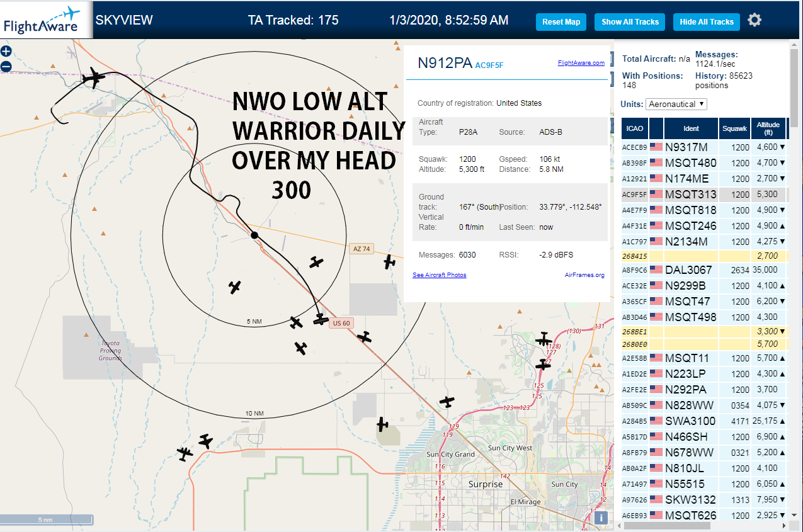Image resolution: width=803 pixels, height=532 pixels.
Task: Open the See Aircraft Photos link
Action: click(440, 275)
